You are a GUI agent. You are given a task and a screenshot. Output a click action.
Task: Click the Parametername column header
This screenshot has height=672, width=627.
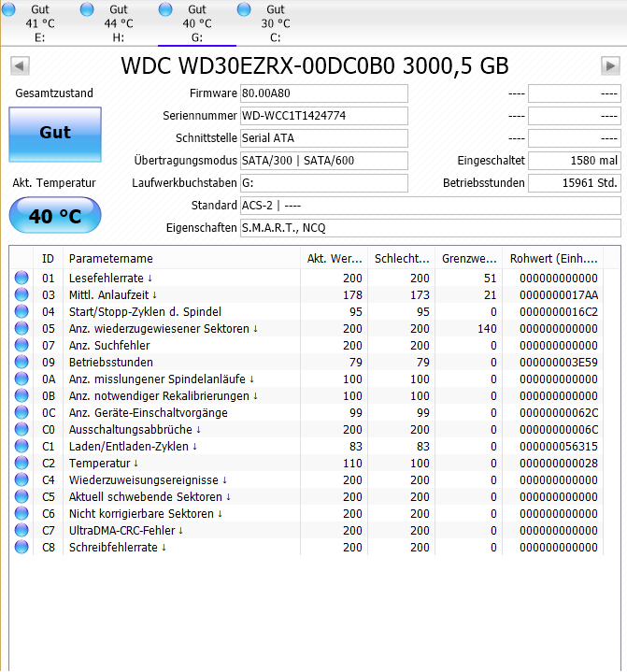[x=181, y=259]
